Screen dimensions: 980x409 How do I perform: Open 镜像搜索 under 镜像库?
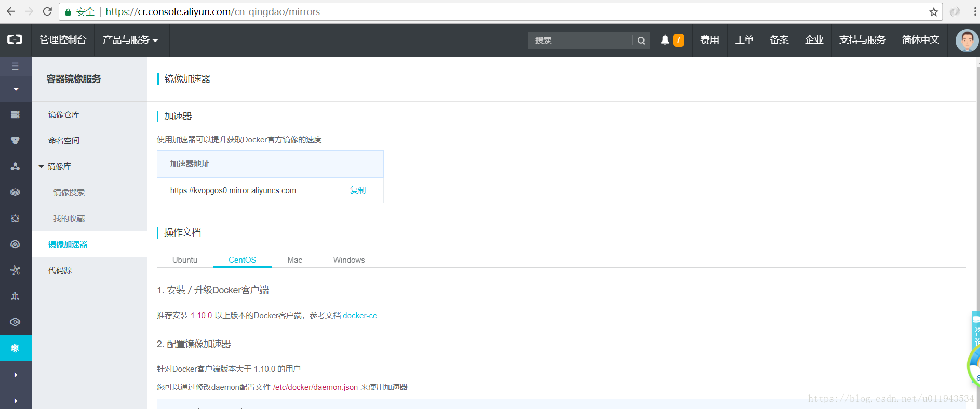point(69,192)
